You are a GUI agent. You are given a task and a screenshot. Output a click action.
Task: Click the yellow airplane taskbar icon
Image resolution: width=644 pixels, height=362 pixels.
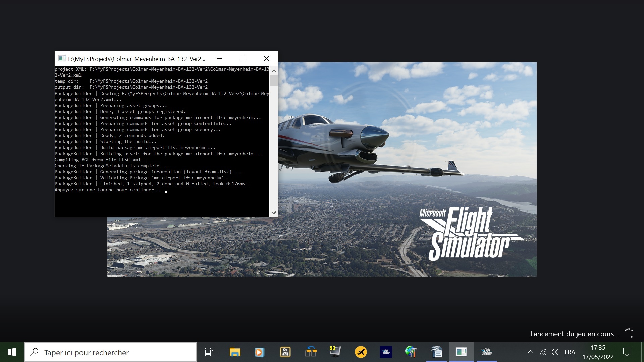(x=361, y=352)
